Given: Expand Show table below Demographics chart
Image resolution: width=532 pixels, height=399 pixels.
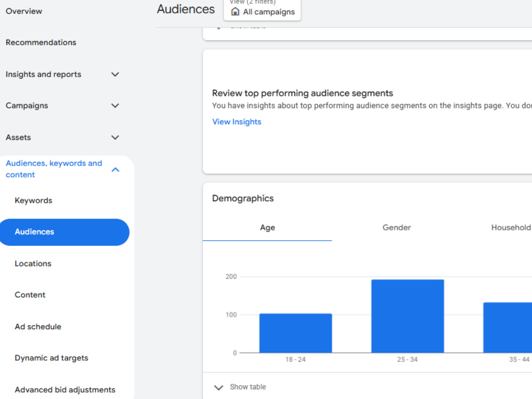Looking at the screenshot, I should click(240, 387).
